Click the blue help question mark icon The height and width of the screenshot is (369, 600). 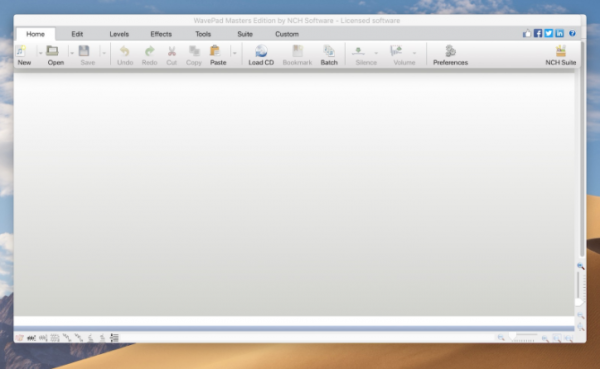pos(572,33)
